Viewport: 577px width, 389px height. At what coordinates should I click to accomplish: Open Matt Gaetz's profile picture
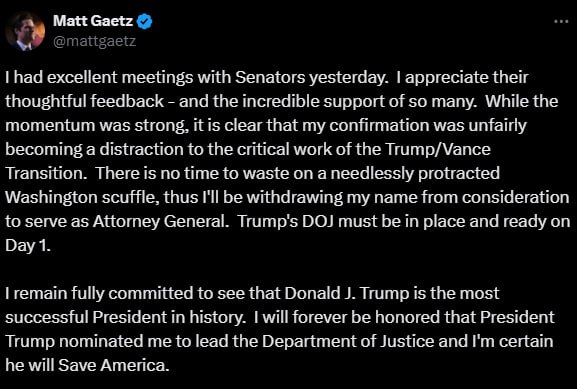tap(25, 31)
